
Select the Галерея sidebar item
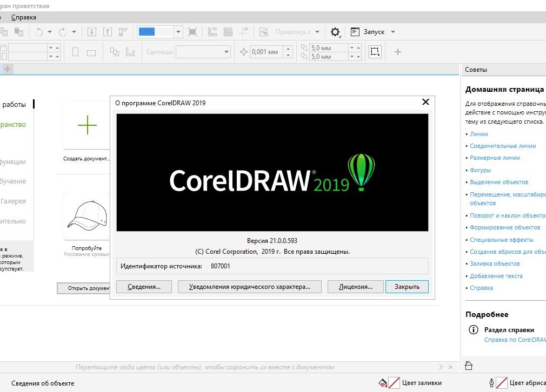click(x=13, y=201)
